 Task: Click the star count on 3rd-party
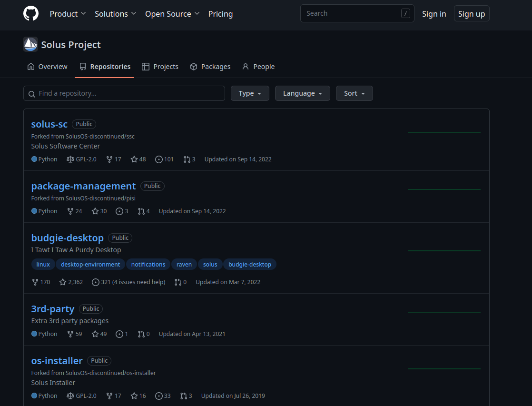tap(99, 334)
